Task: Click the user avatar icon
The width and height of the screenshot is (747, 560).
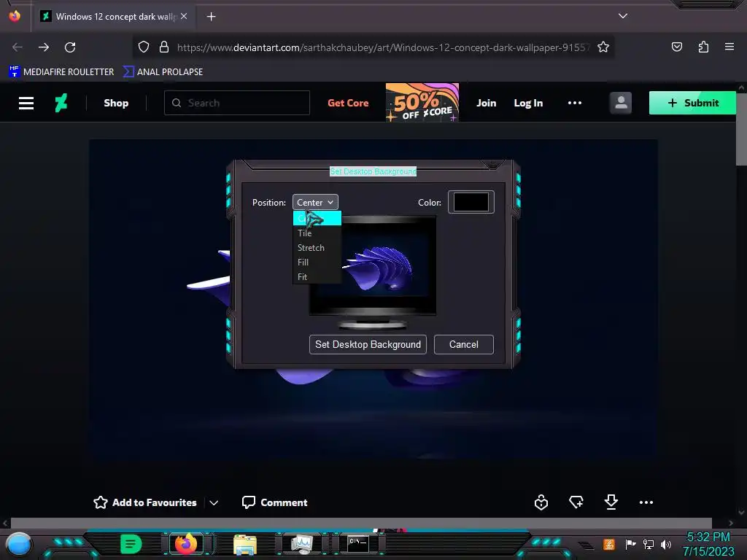Action: click(621, 103)
